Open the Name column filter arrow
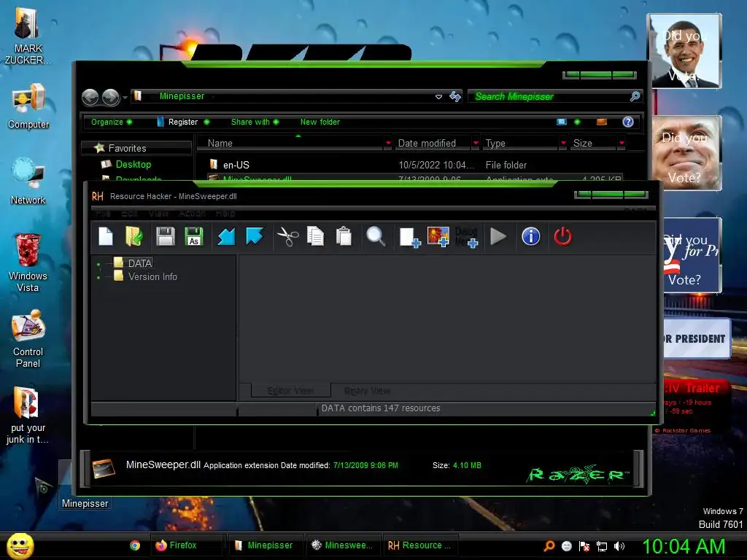 (388, 143)
